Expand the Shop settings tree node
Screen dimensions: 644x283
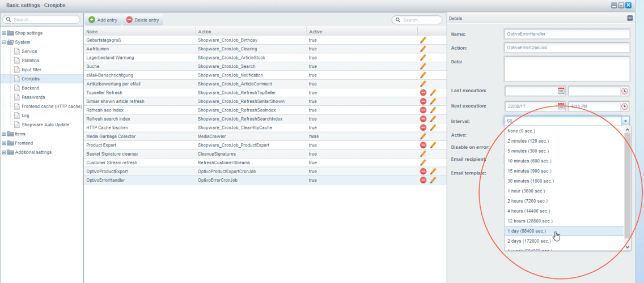coord(4,33)
